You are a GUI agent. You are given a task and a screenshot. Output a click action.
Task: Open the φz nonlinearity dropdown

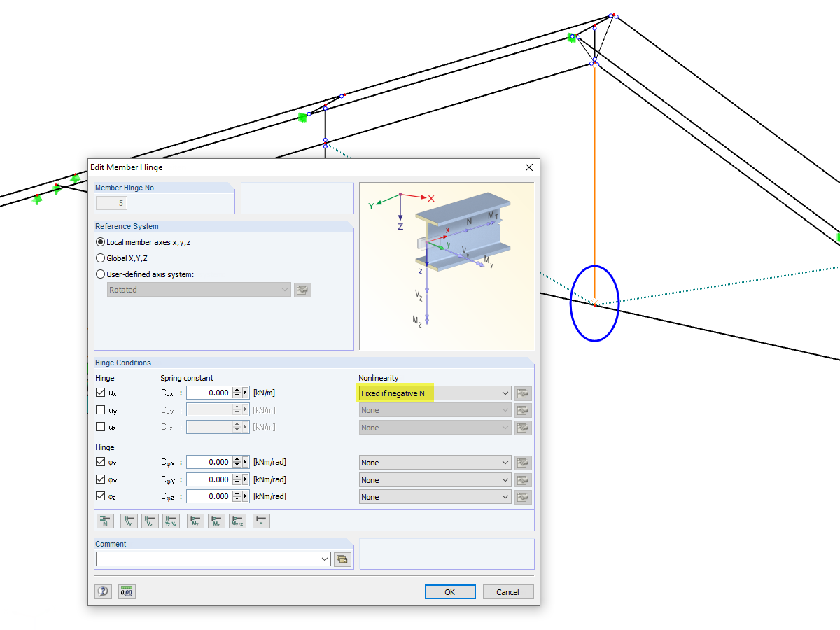[x=435, y=497]
